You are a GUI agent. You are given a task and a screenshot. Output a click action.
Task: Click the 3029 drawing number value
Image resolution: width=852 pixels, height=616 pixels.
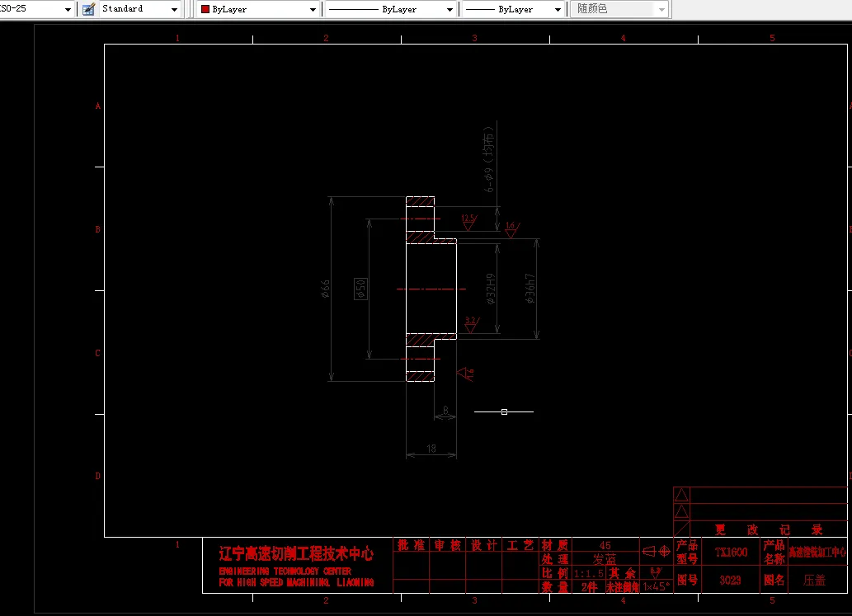pyautogui.click(x=730, y=581)
